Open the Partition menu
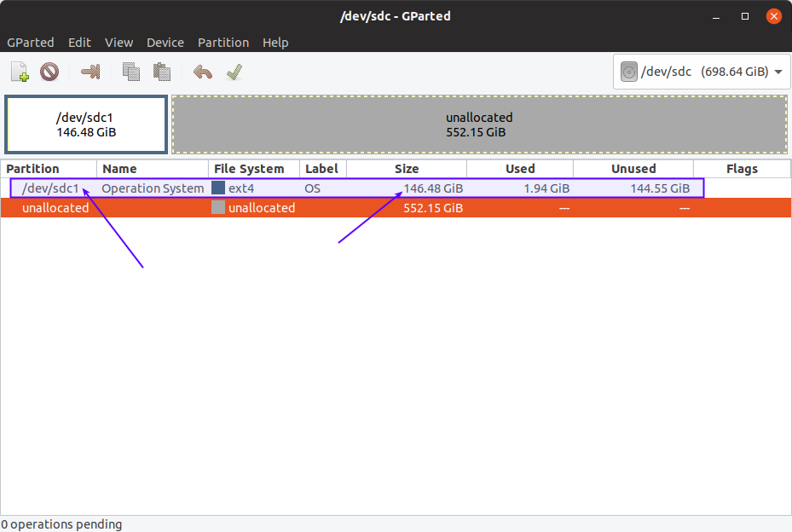 tap(223, 43)
